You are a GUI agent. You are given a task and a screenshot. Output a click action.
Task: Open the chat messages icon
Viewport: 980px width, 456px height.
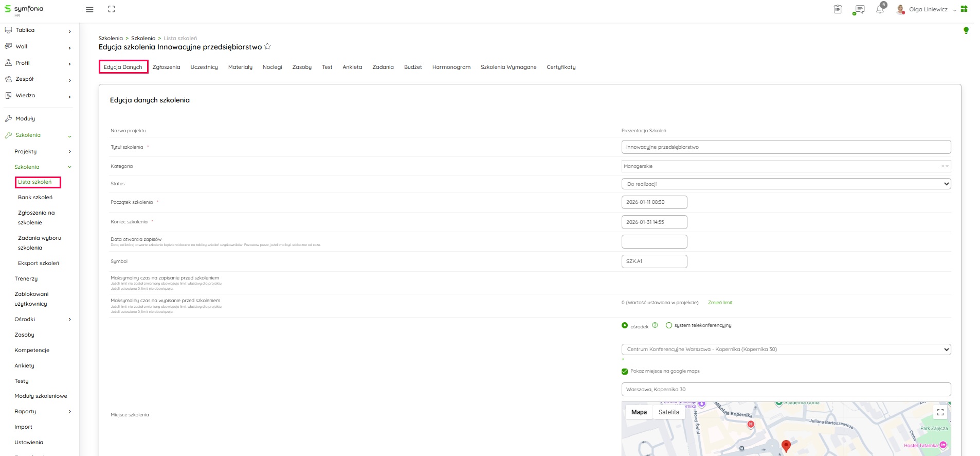(x=859, y=10)
